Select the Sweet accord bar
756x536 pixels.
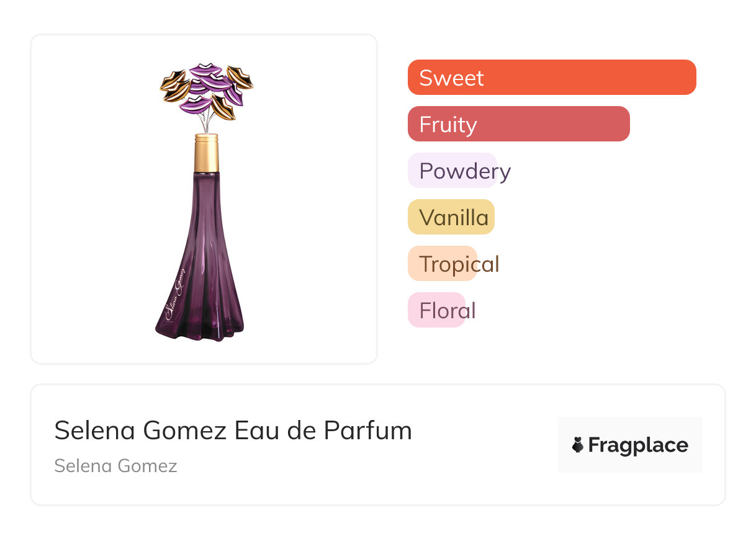tap(551, 78)
